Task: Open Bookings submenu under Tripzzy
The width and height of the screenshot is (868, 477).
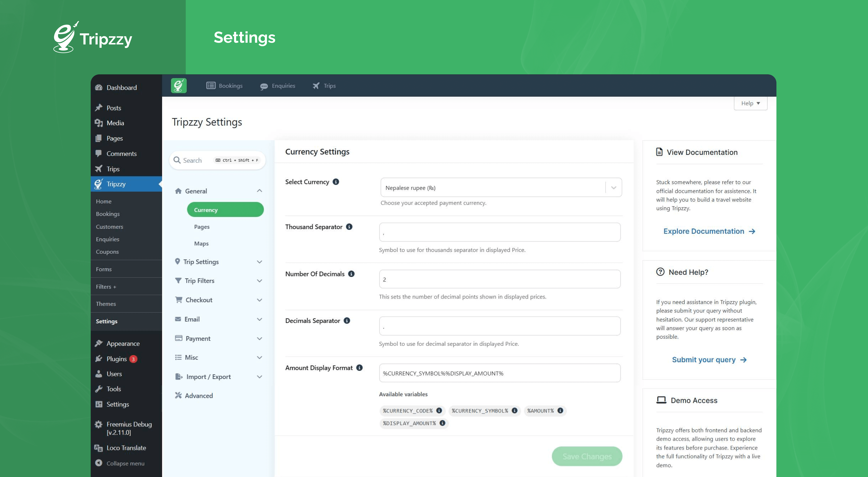Action: (107, 214)
